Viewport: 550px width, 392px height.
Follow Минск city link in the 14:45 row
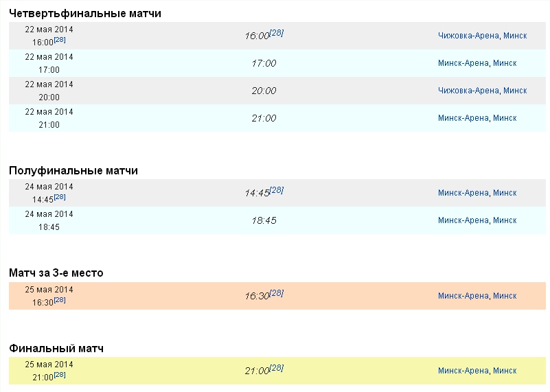click(x=505, y=193)
